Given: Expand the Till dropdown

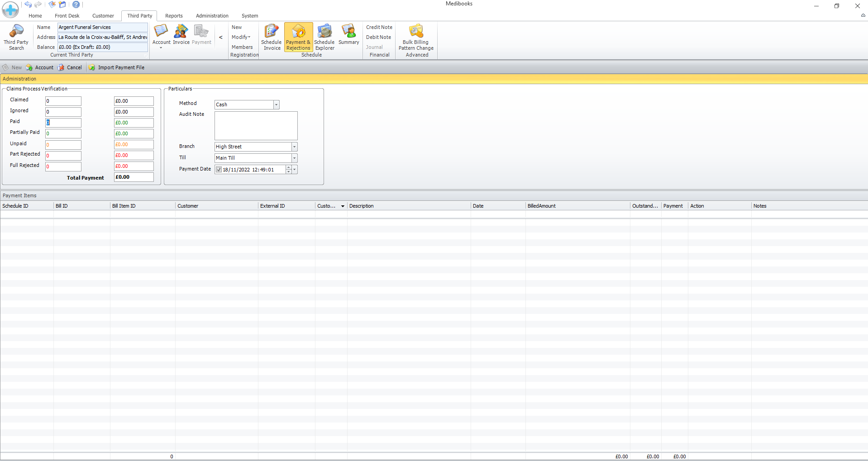Looking at the screenshot, I should point(294,158).
